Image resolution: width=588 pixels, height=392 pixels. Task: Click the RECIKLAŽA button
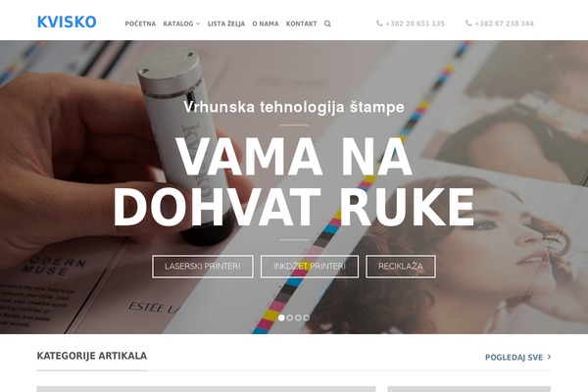pyautogui.click(x=401, y=267)
